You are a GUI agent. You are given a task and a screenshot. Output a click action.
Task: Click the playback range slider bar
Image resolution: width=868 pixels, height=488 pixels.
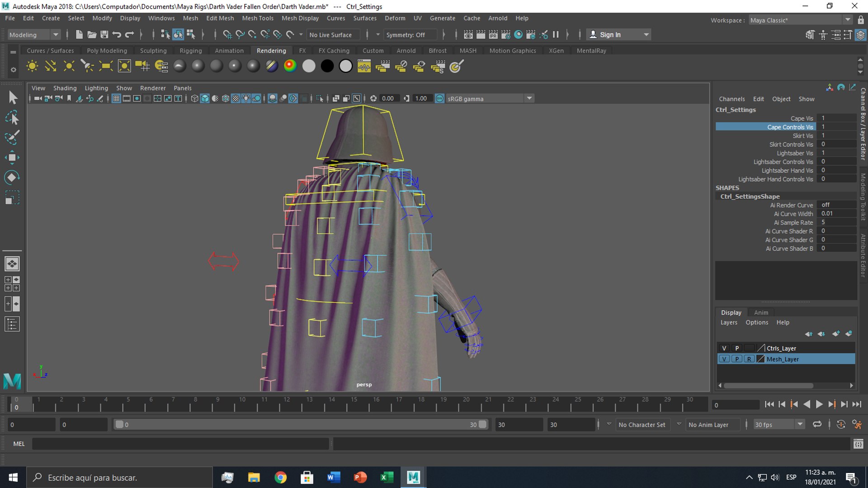(x=301, y=424)
